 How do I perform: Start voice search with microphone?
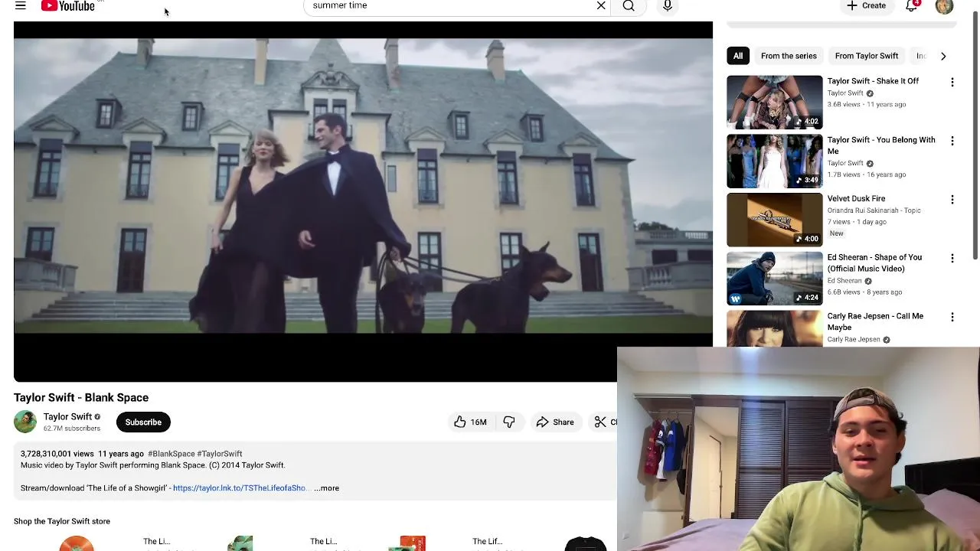668,6
